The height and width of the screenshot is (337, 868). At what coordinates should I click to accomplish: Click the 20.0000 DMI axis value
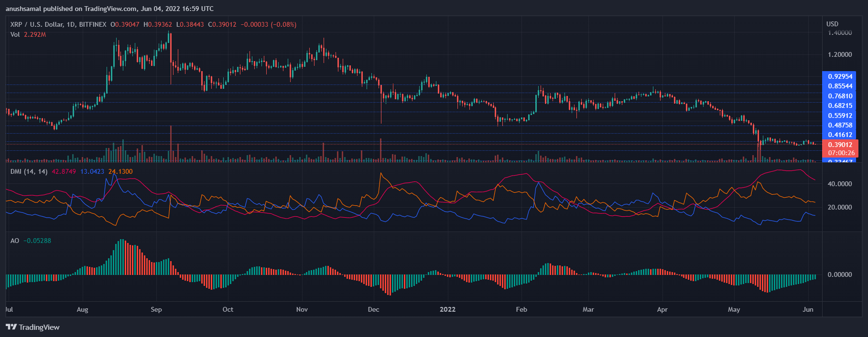pos(840,207)
